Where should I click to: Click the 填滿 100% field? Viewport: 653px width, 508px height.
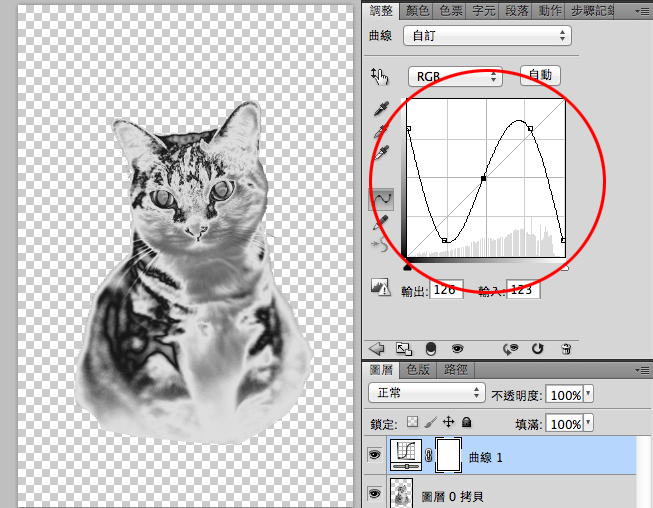point(565,423)
